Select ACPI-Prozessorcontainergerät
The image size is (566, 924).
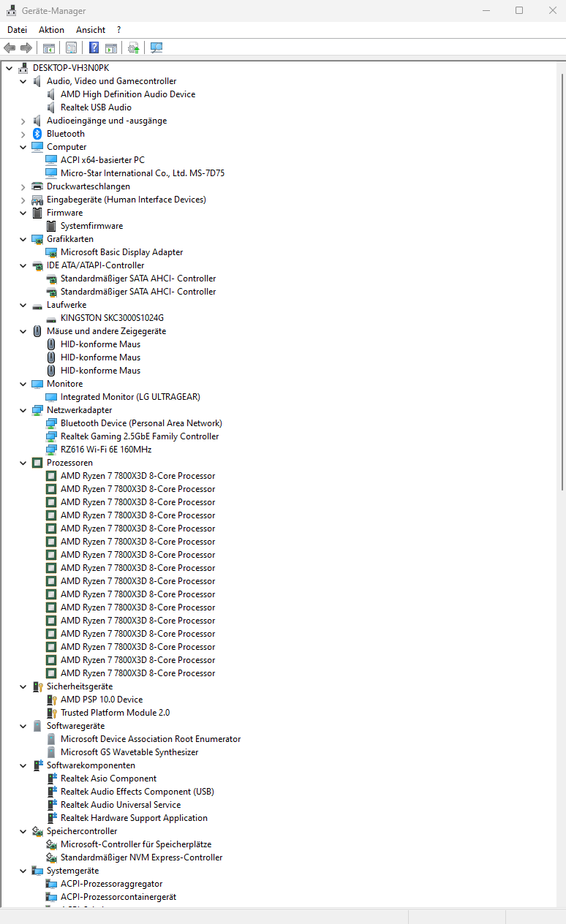(x=118, y=897)
